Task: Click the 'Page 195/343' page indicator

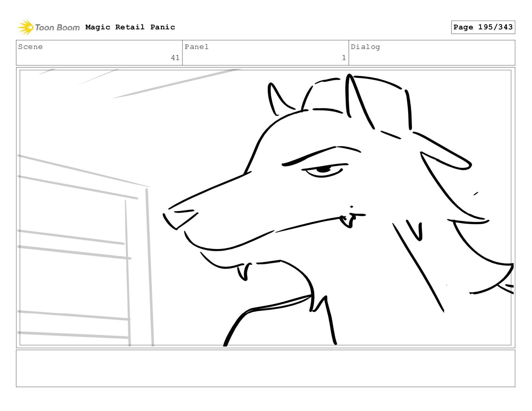Action: coord(483,27)
